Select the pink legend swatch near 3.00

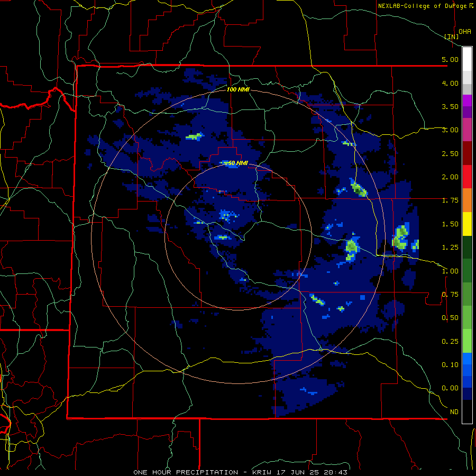(x=467, y=130)
